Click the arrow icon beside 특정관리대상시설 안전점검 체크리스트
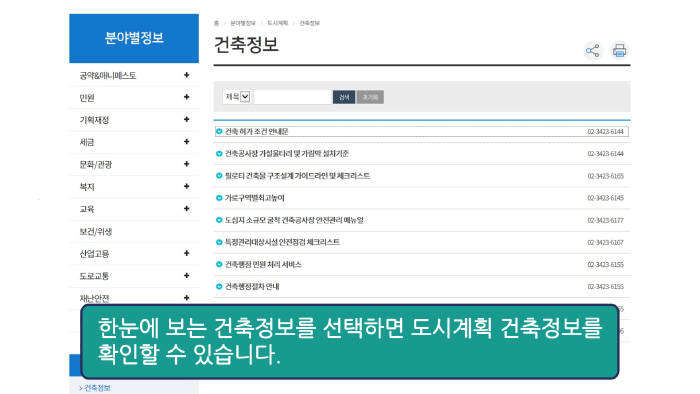The width and height of the screenshot is (700, 394). pos(219,242)
